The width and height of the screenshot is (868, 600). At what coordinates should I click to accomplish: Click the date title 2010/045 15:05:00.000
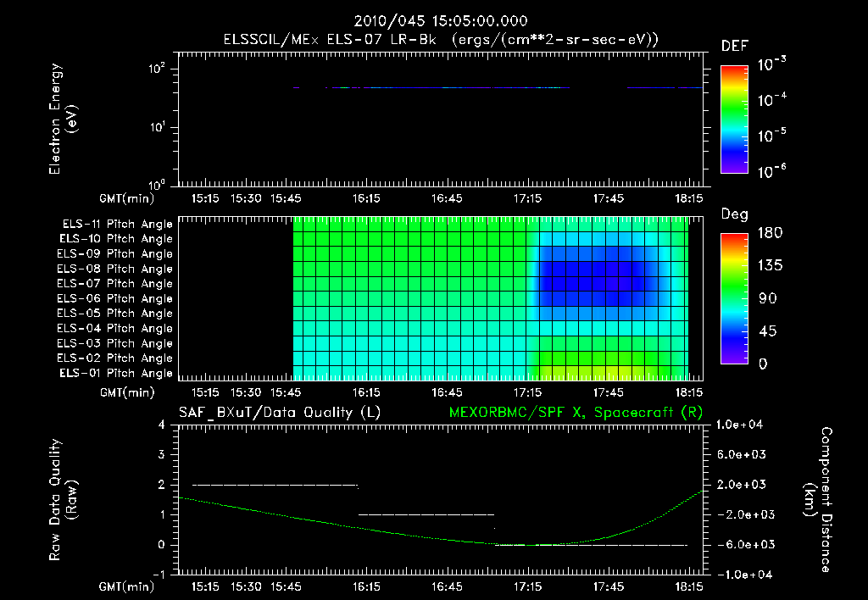pyautogui.click(x=441, y=21)
